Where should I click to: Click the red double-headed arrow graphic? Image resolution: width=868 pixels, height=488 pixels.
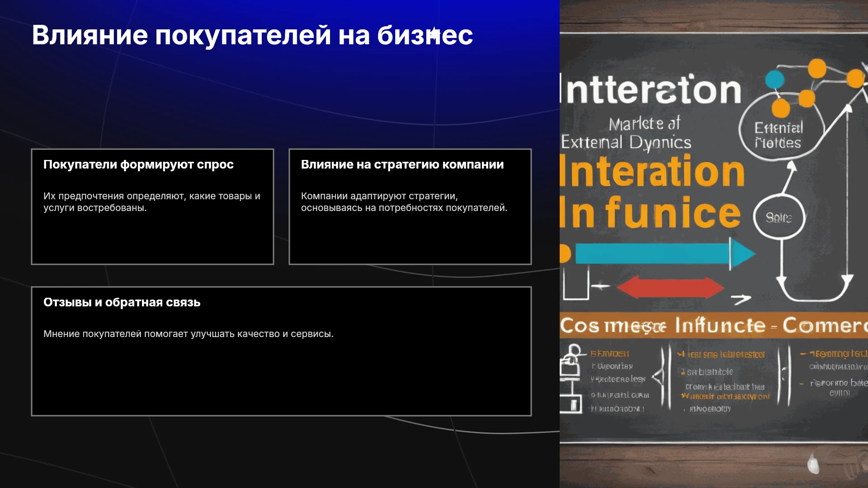(x=670, y=288)
